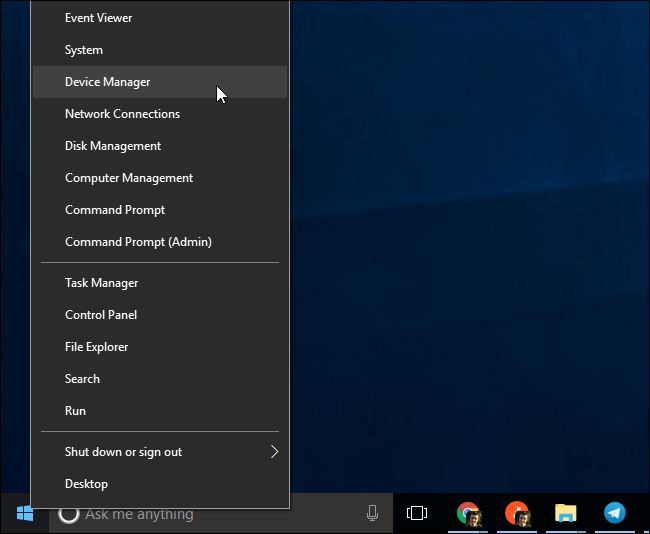Viewport: 650px width, 534px height.
Task: Click the microphone icon in search box
Action: coord(372,514)
